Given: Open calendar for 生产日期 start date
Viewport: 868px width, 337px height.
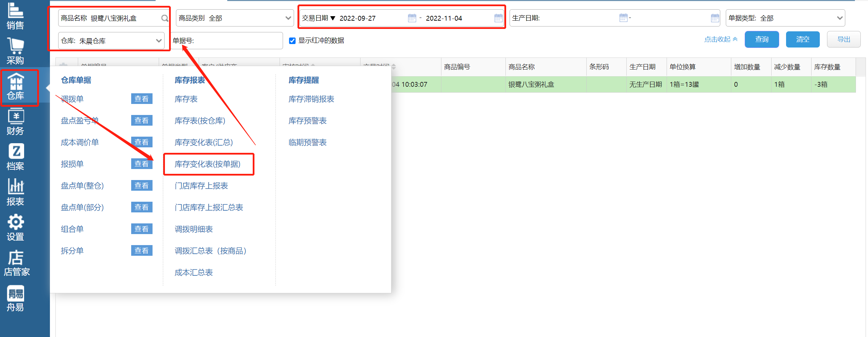Looking at the screenshot, I should (x=623, y=18).
